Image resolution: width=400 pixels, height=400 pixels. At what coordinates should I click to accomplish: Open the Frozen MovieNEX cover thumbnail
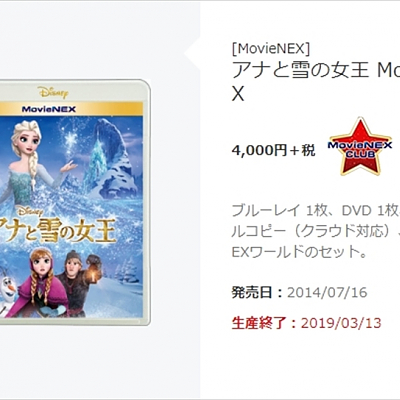75,202
